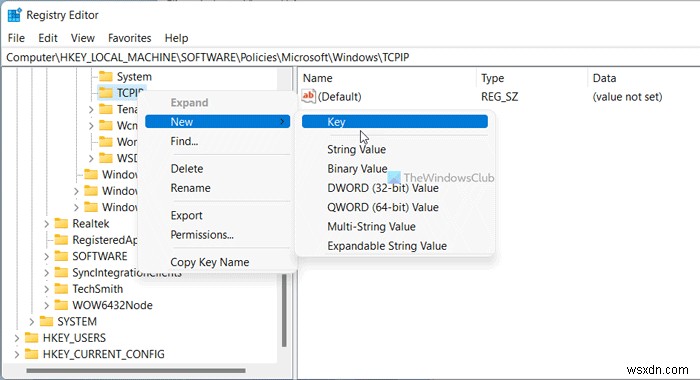Select the TCPIP key folder icon
Image resolution: width=700 pixels, height=380 pixels.
106,92
